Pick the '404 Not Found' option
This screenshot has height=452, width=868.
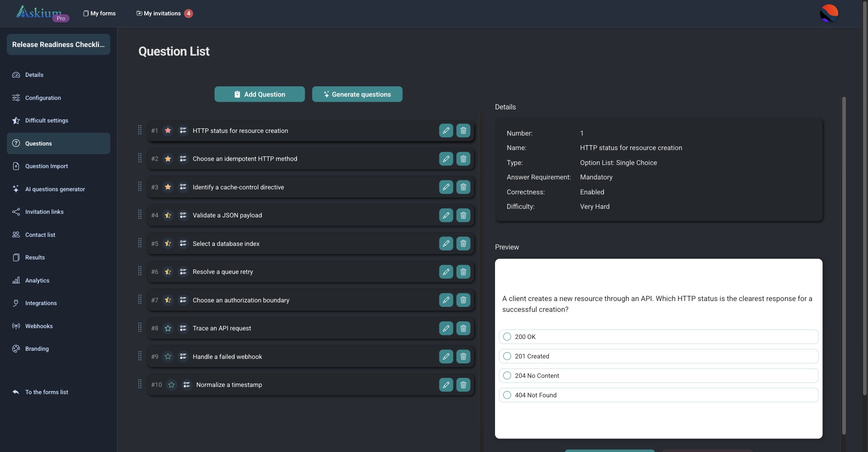coord(658,395)
